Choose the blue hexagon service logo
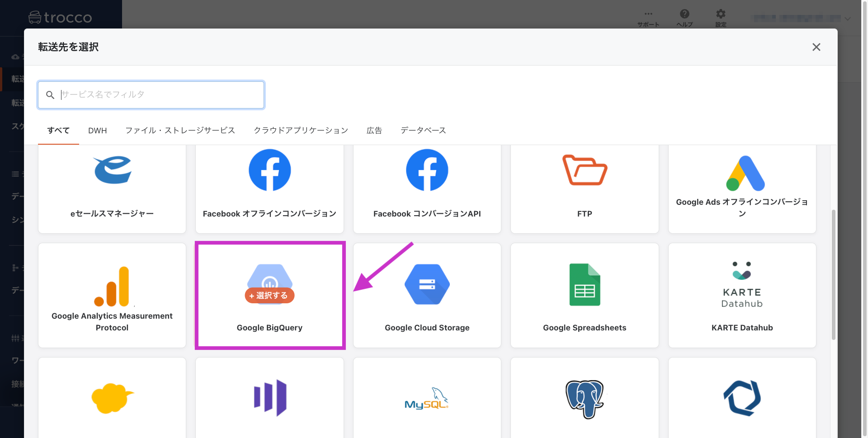Screen dimensions: 868x438 742,398
